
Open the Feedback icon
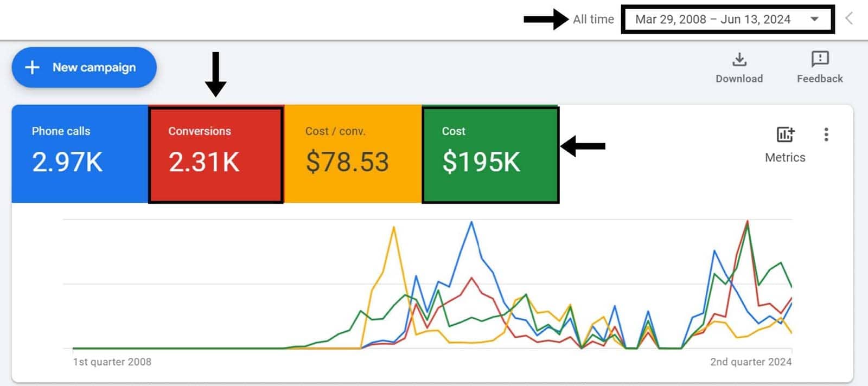[820, 59]
